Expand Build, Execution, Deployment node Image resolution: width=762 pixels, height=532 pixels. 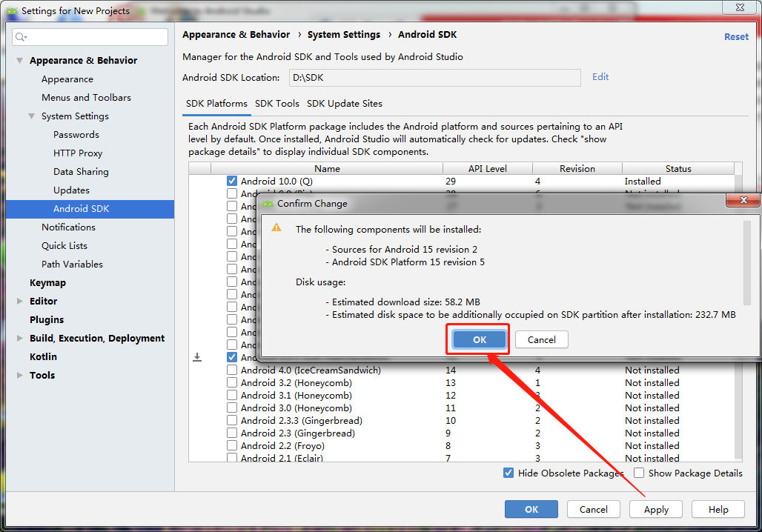(19, 338)
